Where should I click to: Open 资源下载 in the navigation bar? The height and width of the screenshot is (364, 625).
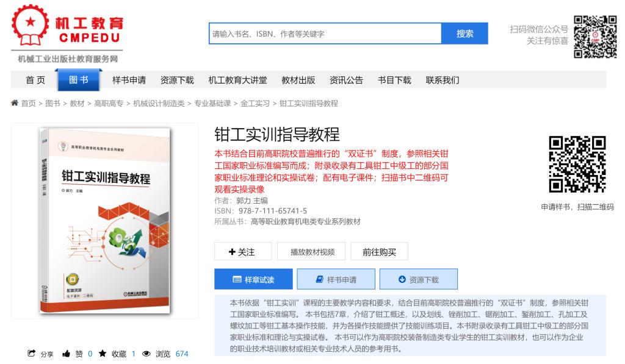(177, 80)
